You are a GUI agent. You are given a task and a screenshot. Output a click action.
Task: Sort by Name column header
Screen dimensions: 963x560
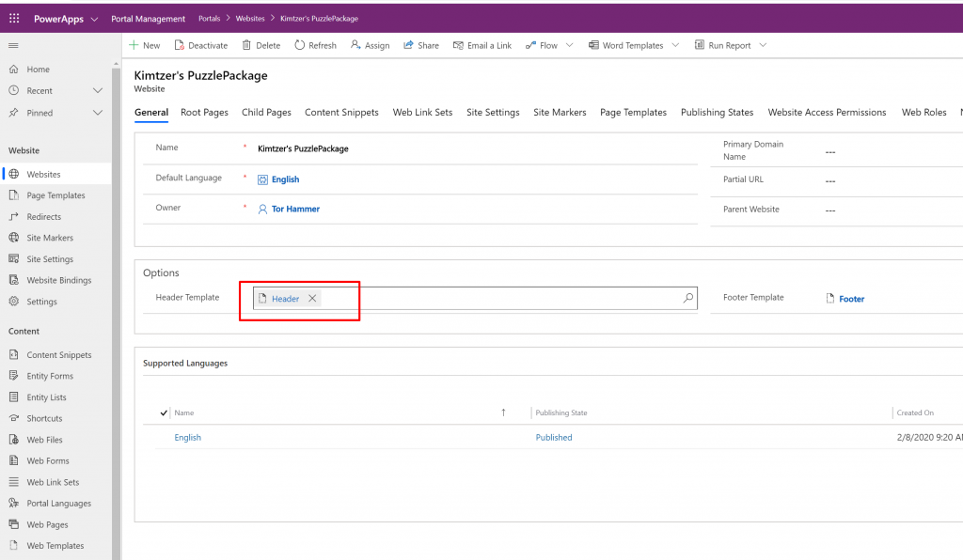pyautogui.click(x=183, y=412)
